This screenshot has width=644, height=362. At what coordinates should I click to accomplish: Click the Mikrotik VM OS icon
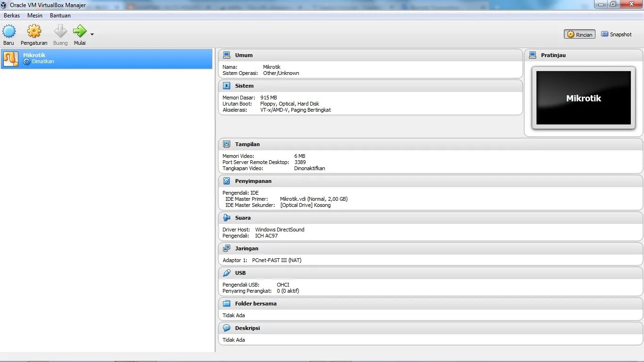[10, 58]
